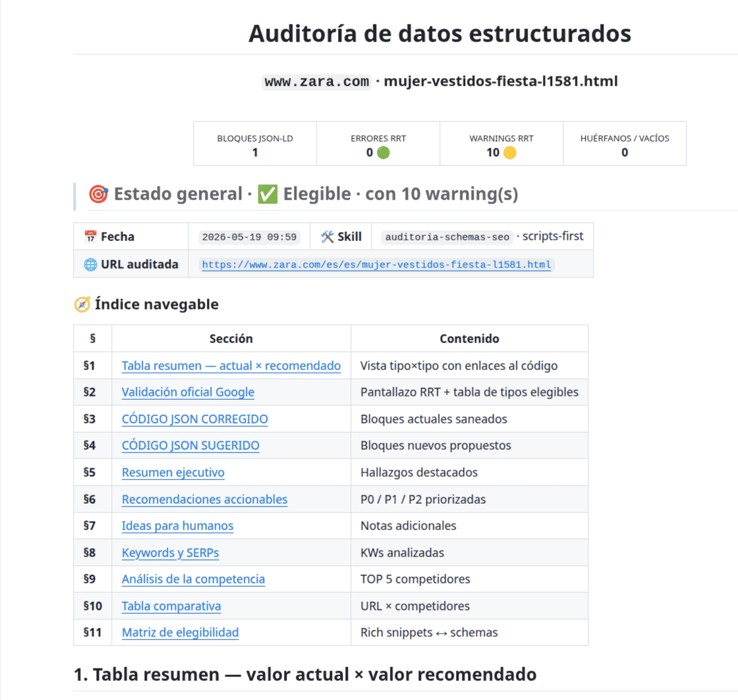The width and height of the screenshot is (738, 700).
Task: Click the Contenido column header
Action: pos(469,338)
